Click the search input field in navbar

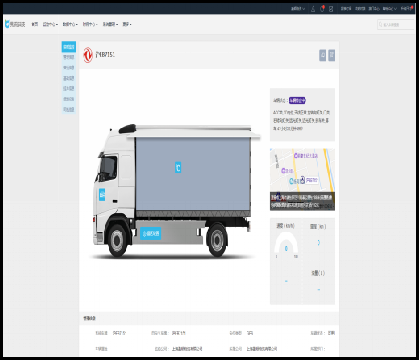396,24
